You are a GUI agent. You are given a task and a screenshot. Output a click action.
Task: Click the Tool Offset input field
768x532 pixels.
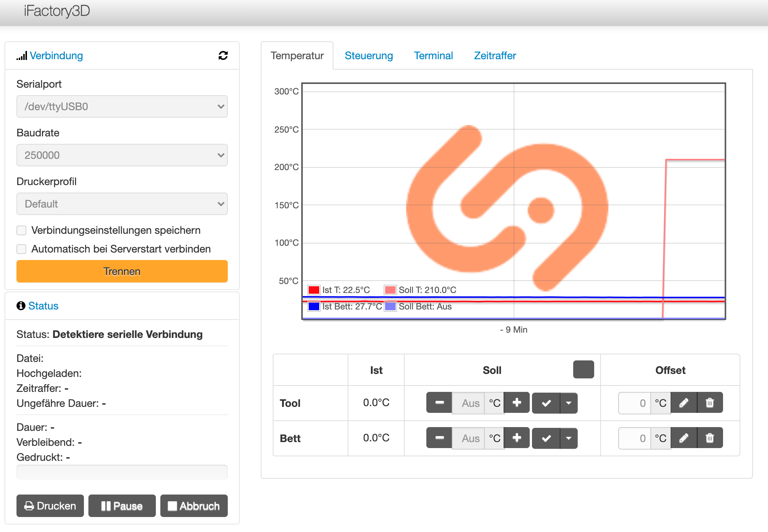point(635,403)
